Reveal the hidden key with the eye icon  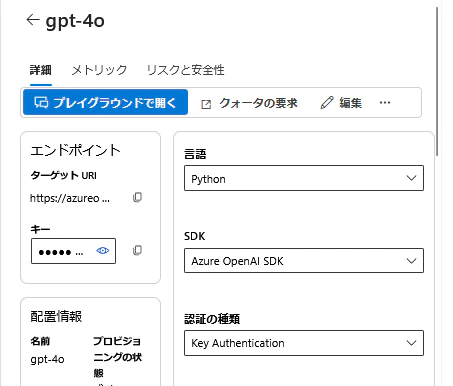pyautogui.click(x=103, y=251)
